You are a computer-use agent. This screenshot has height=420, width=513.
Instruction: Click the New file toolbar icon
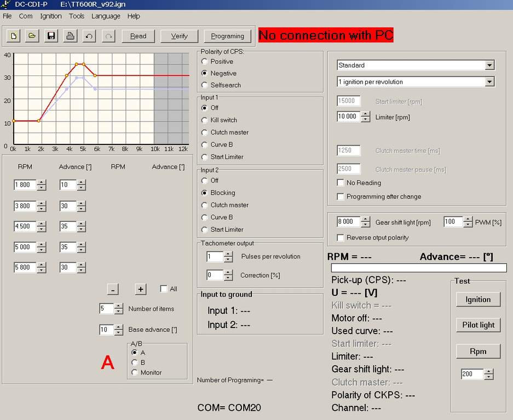pos(14,36)
